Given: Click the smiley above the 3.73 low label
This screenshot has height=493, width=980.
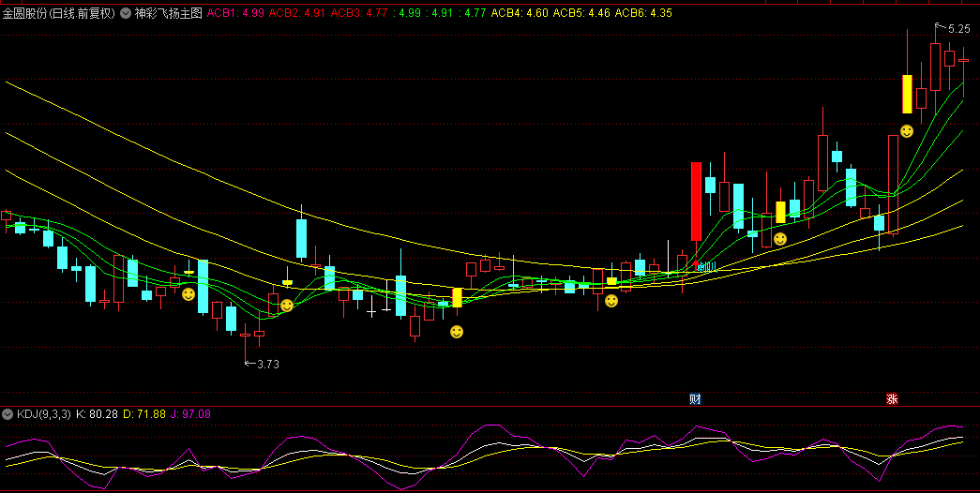Looking at the screenshot, I should point(286,306).
